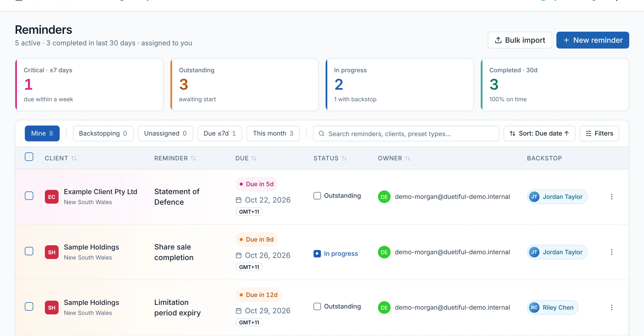Filter by This month tab
The height and width of the screenshot is (336, 644).
point(273,133)
